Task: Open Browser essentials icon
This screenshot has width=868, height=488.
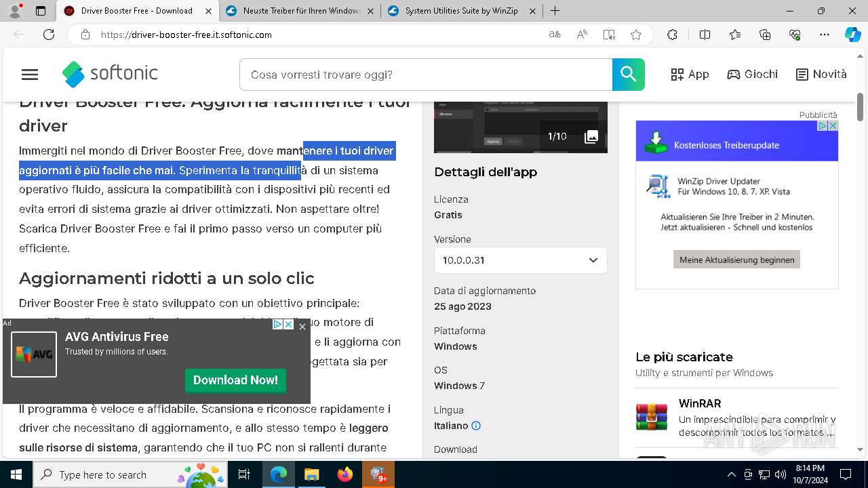Action: 795,35
